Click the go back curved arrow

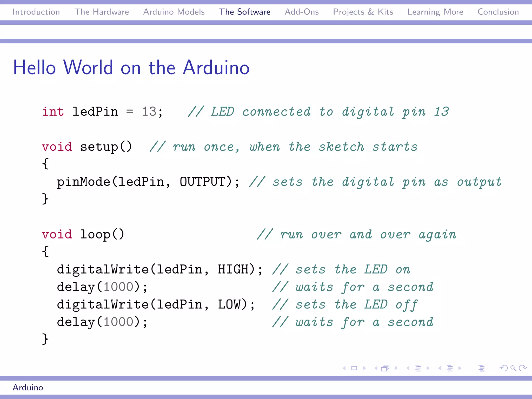pyautogui.click(x=504, y=368)
